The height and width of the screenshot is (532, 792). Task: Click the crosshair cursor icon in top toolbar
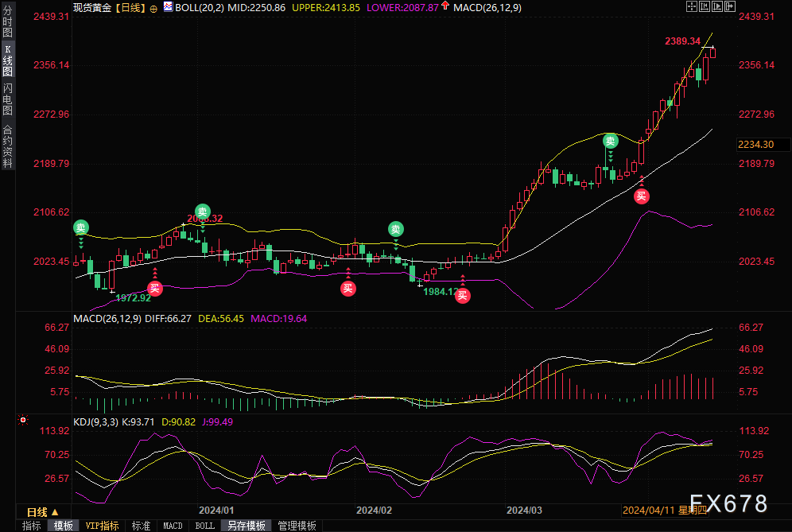click(692, 6)
